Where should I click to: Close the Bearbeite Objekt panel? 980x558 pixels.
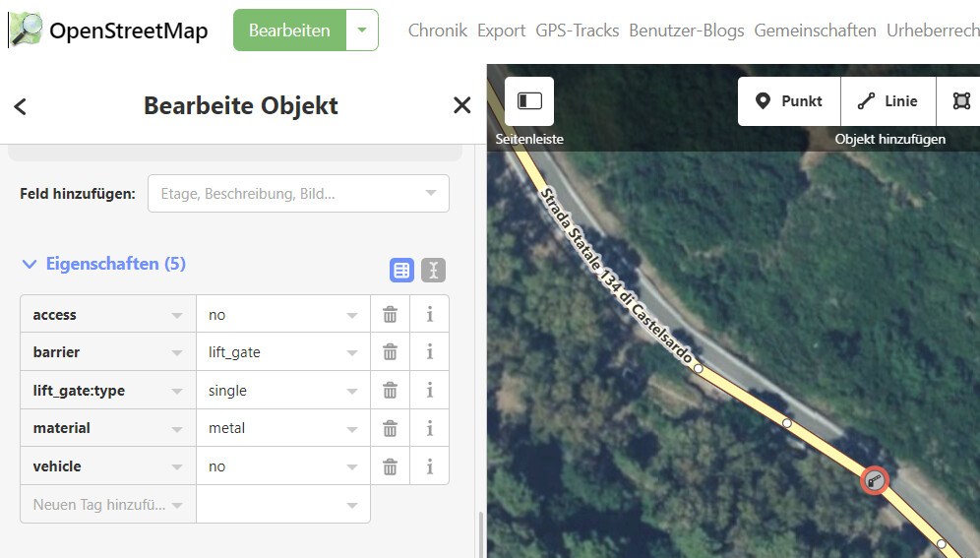[x=461, y=106]
